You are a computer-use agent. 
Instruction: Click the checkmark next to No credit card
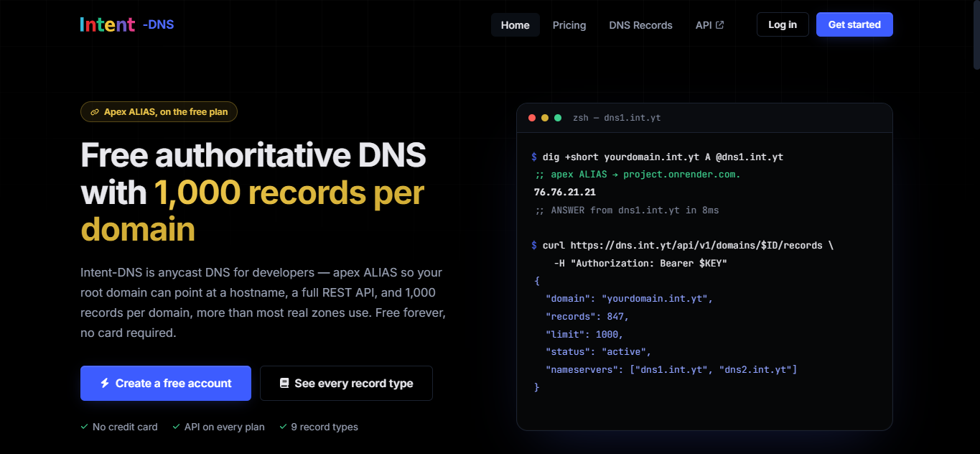(x=85, y=427)
